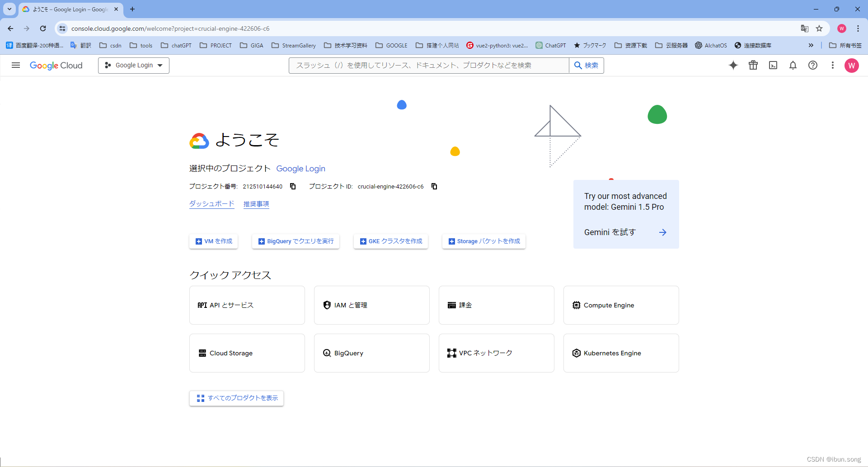Screen dimensions: 868x467
Task: Open the ダッシュボード link
Action: click(x=211, y=204)
